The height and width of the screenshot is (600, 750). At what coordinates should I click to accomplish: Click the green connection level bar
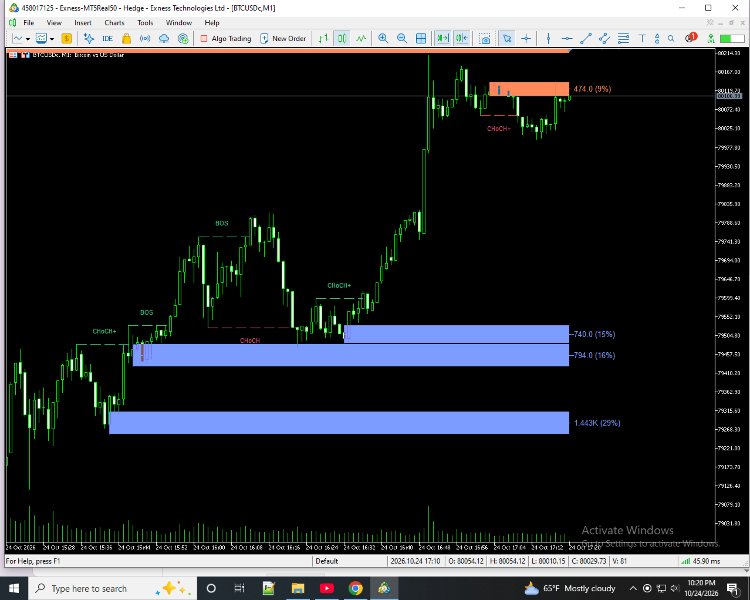[732, 39]
